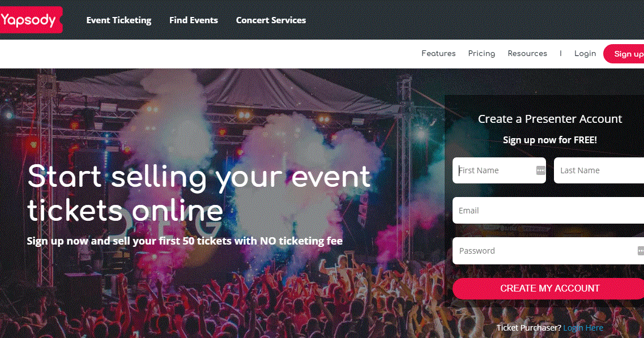Click the Login link in header
644x338 pixels.
click(585, 53)
